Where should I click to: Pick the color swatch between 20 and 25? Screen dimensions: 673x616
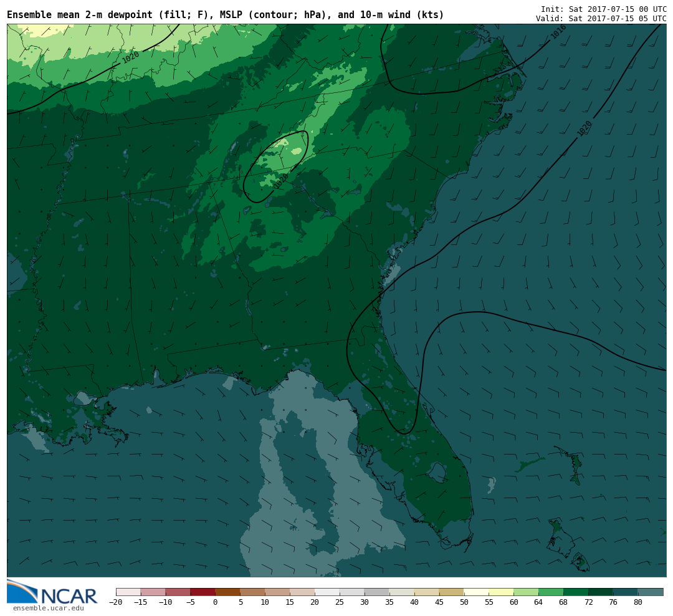click(x=327, y=592)
